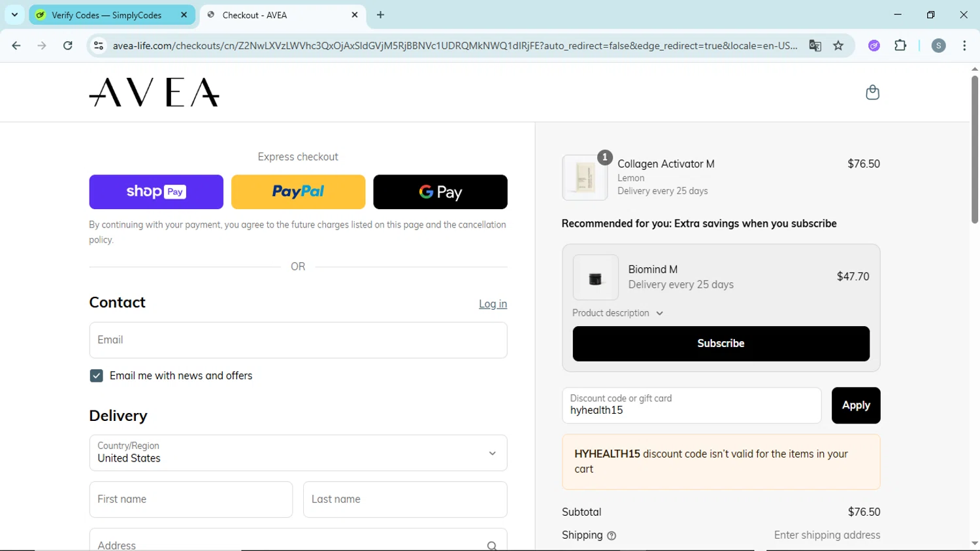Screen dimensions: 980x551
Task: Click the Subtotal amount $76.50
Action: pyautogui.click(x=864, y=512)
